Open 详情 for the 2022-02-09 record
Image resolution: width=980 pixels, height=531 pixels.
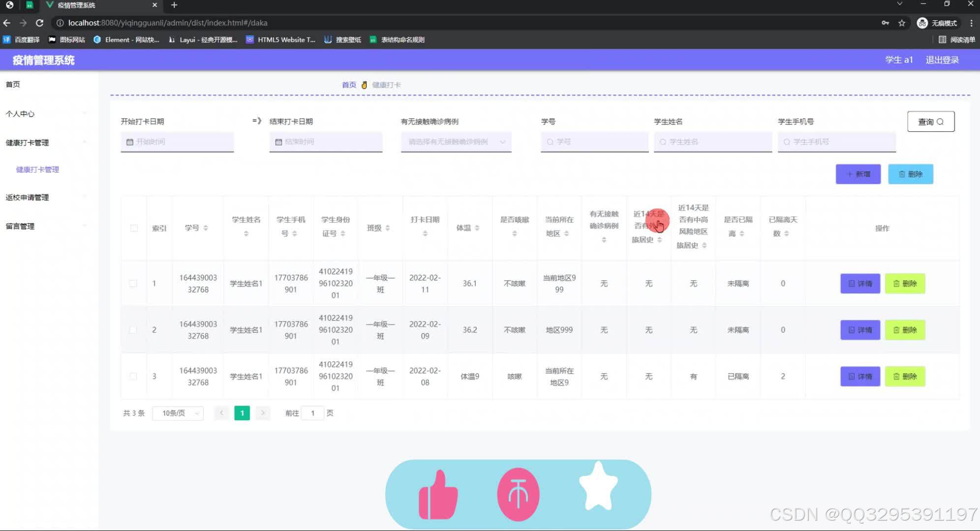click(x=860, y=330)
